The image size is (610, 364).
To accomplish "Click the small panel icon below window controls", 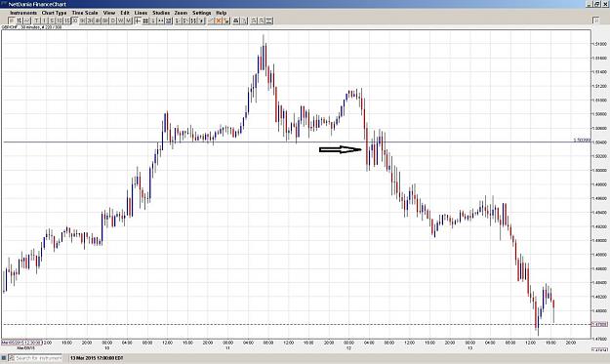I will [x=595, y=20].
